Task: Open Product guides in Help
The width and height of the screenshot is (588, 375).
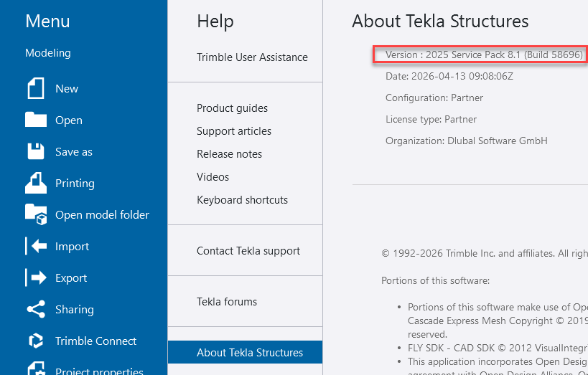Action: 232,108
